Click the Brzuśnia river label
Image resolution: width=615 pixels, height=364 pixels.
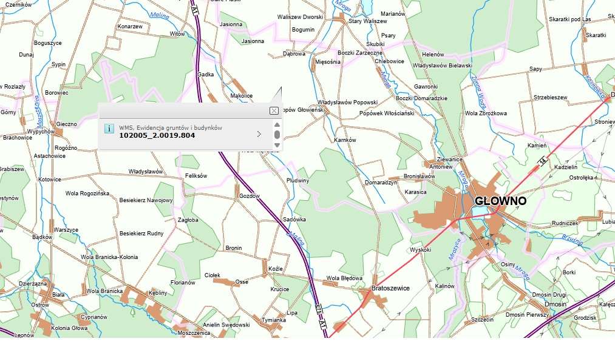point(573,240)
